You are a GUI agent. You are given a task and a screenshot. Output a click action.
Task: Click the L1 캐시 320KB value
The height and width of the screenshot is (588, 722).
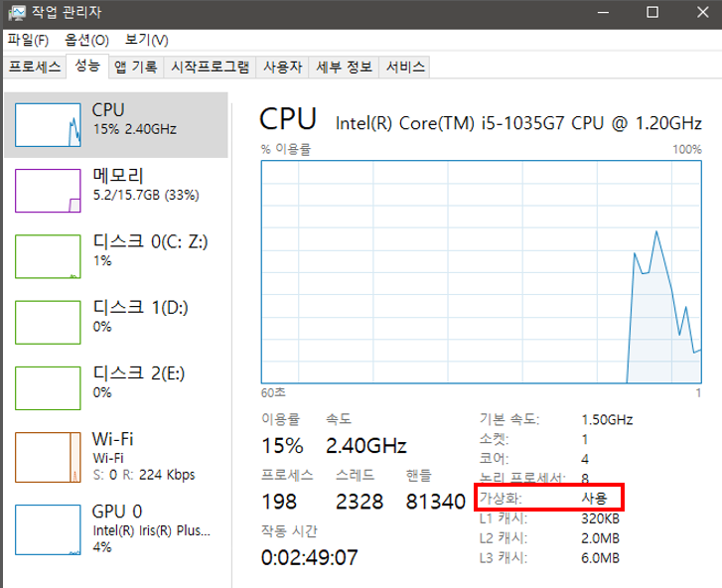[600, 518]
